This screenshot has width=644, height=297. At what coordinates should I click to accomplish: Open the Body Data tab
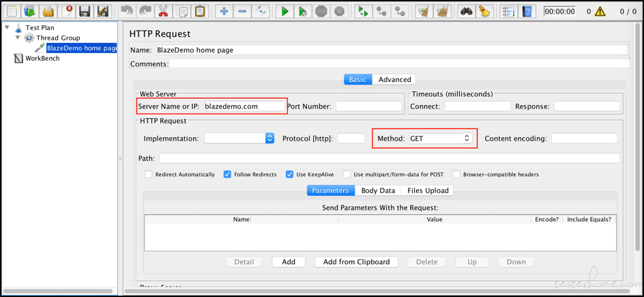point(378,190)
